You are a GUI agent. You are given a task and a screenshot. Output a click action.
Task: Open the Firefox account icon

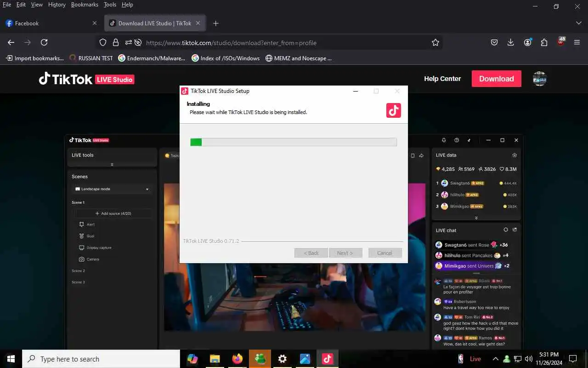[527, 42]
